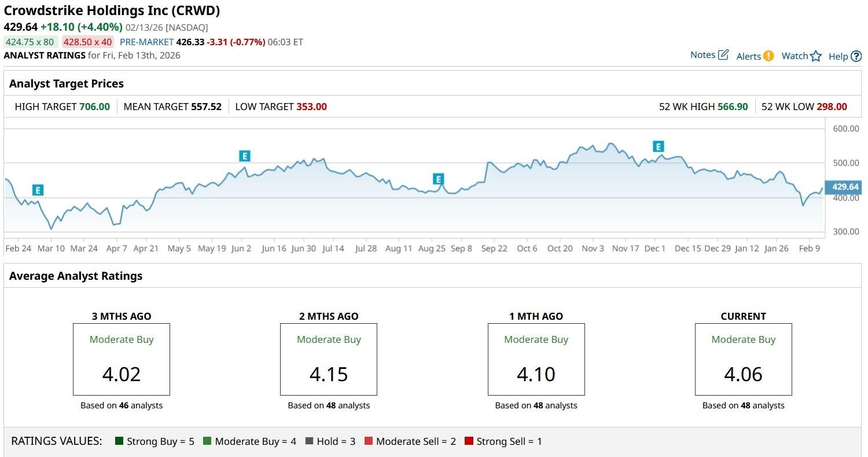Image resolution: width=868 pixels, height=457 pixels.
Task: Click the 3 MTHS AGO column header
Action: point(122,316)
